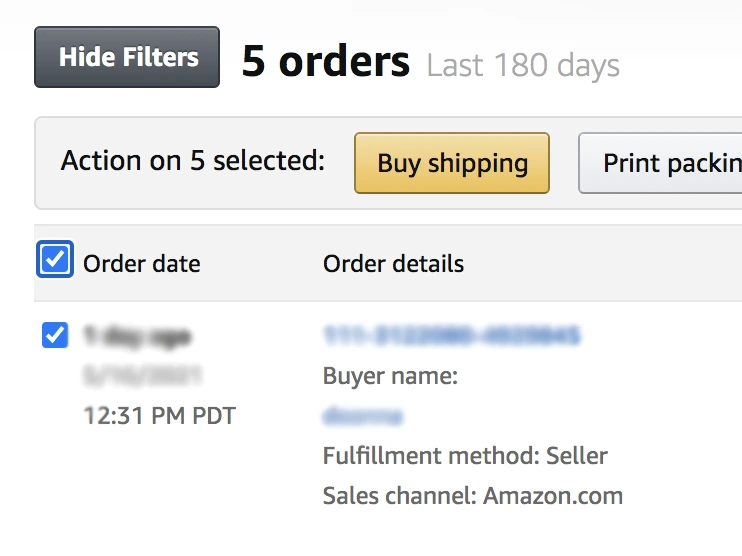Click the "5 orders" heading

pyautogui.click(x=325, y=62)
